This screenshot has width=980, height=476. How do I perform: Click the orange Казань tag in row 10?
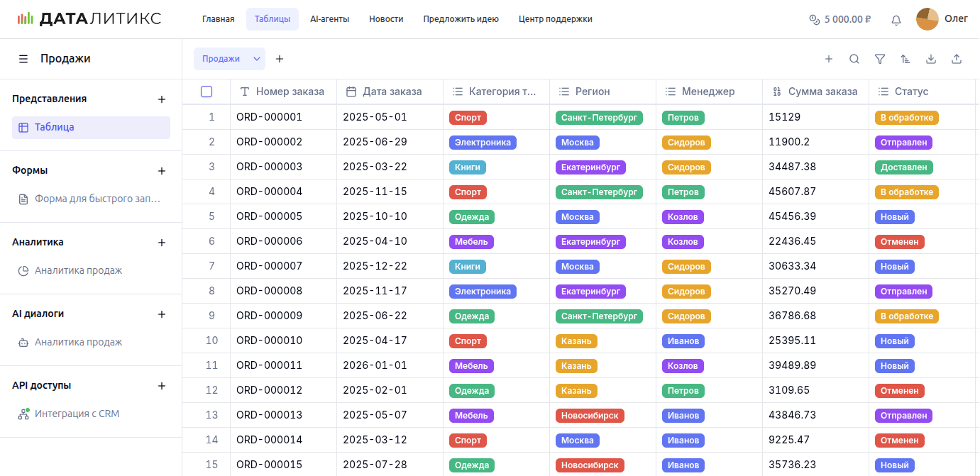click(x=576, y=341)
